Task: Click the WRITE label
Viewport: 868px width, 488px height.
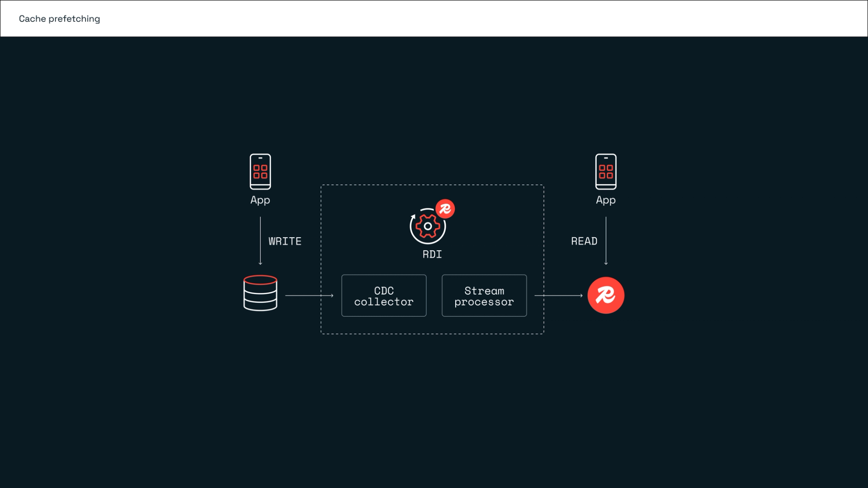Action: 285,241
